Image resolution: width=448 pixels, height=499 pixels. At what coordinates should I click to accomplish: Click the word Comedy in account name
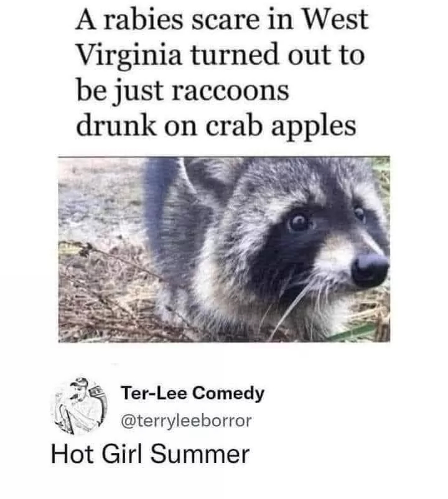(x=228, y=394)
